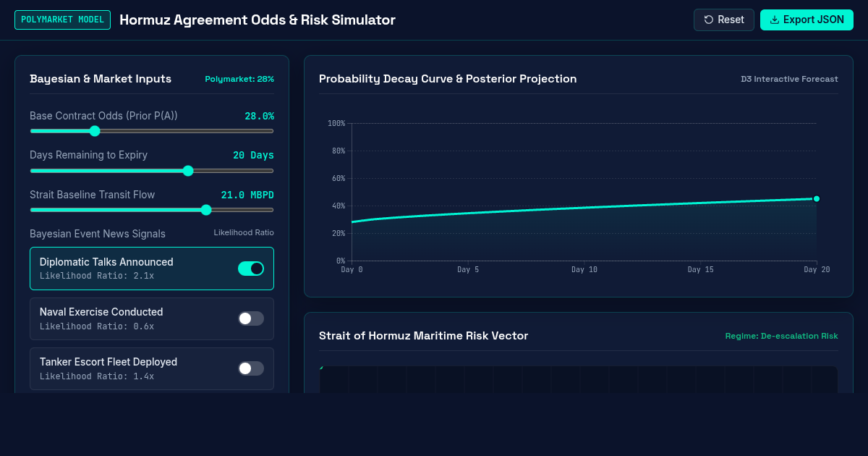The width and height of the screenshot is (868, 456).
Task: Click the Day 0 axis label
Action: click(x=352, y=270)
